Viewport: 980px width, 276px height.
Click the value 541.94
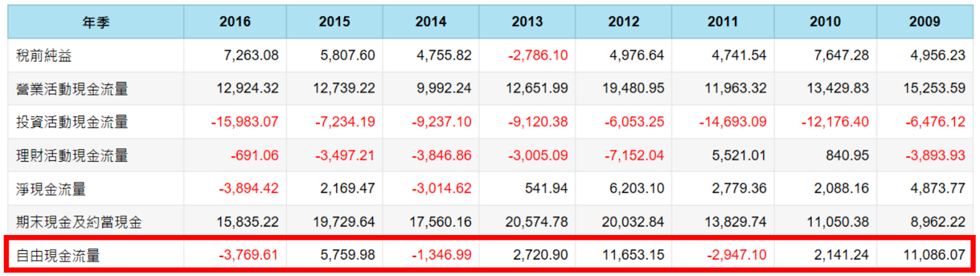click(546, 188)
